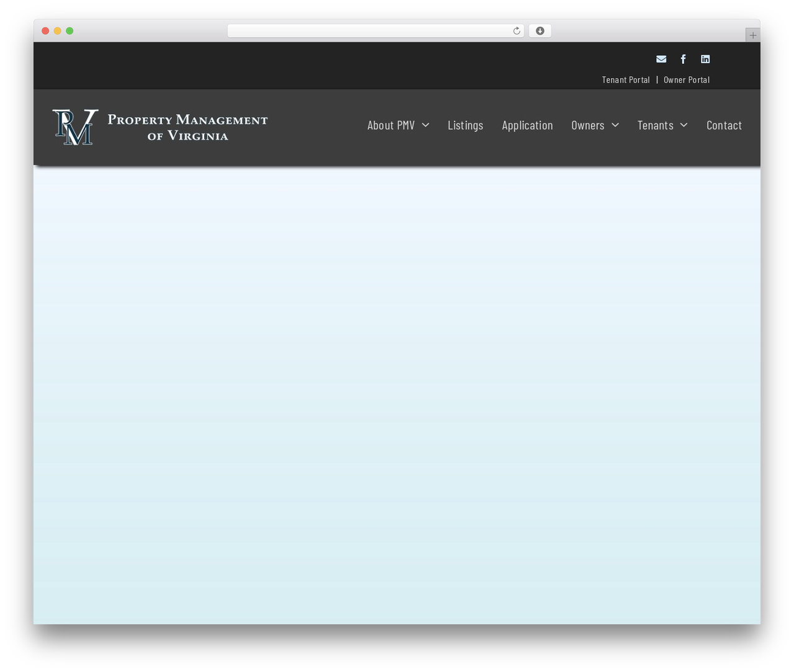Expand the Tenants dropdown chevron
The width and height of the screenshot is (794, 672).
click(684, 125)
